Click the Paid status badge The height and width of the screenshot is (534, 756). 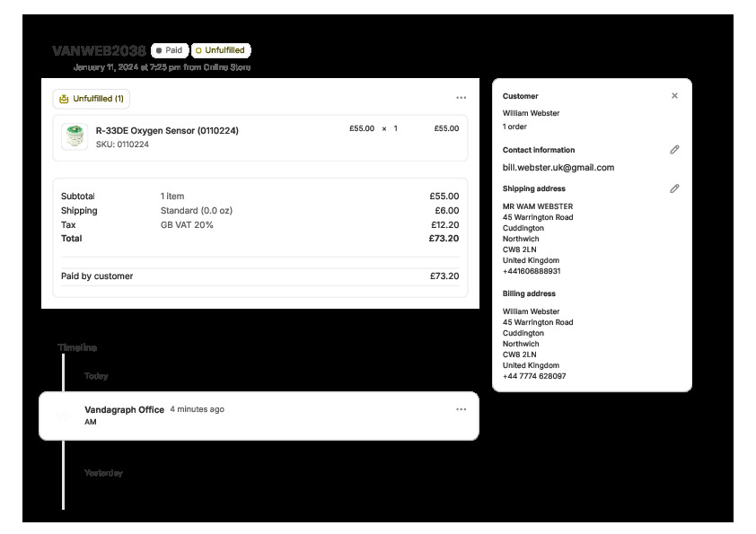pos(169,51)
